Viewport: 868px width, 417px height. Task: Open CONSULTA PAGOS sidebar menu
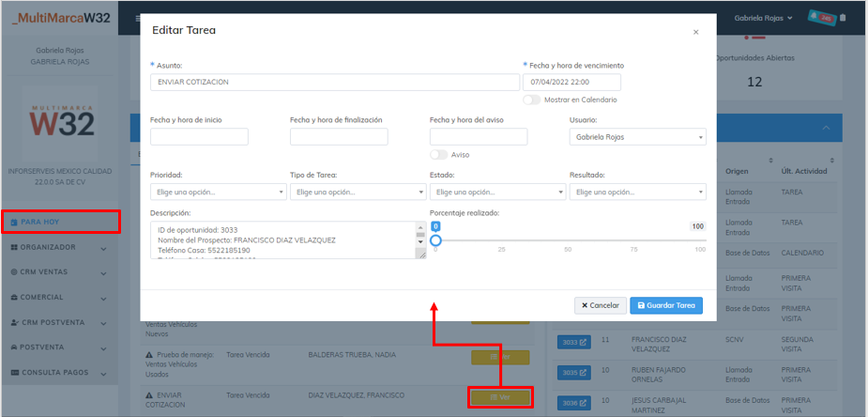(x=59, y=373)
